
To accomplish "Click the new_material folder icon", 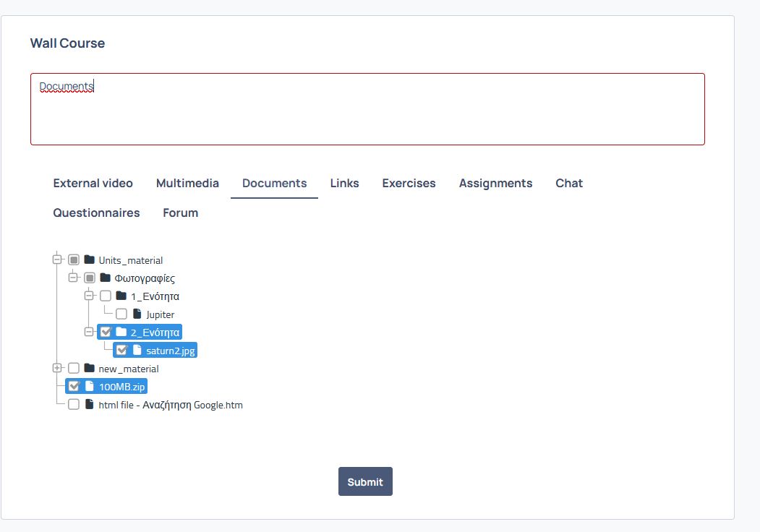I will pos(89,368).
